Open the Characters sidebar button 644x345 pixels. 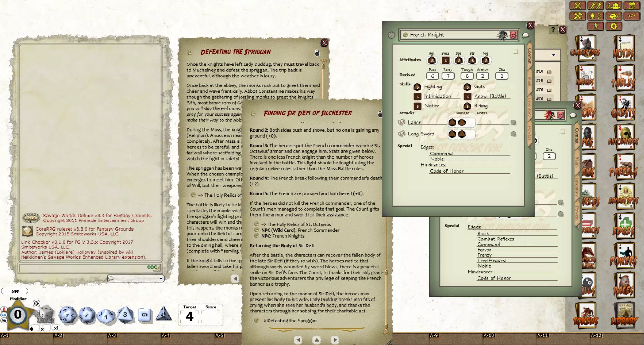(586, 48)
